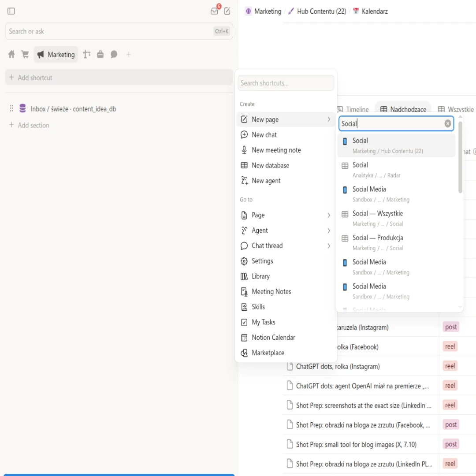Open Skills icon
This screenshot has height=476, width=476.
click(244, 307)
